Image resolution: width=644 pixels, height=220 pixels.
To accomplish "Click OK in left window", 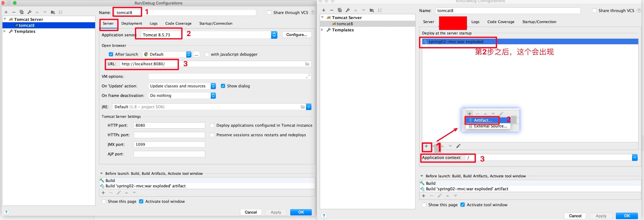I will pos(301,212).
